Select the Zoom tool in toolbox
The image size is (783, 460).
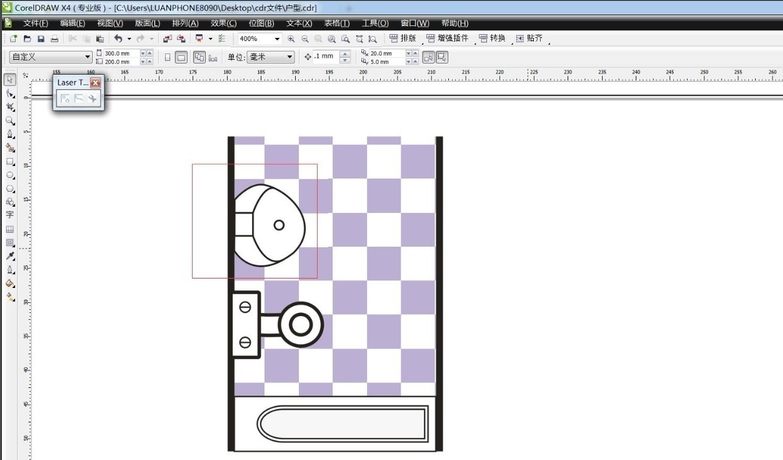point(10,120)
